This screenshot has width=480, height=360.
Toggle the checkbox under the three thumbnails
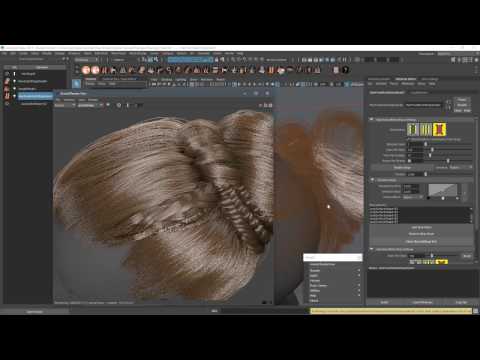pyautogui.click(x=409, y=139)
